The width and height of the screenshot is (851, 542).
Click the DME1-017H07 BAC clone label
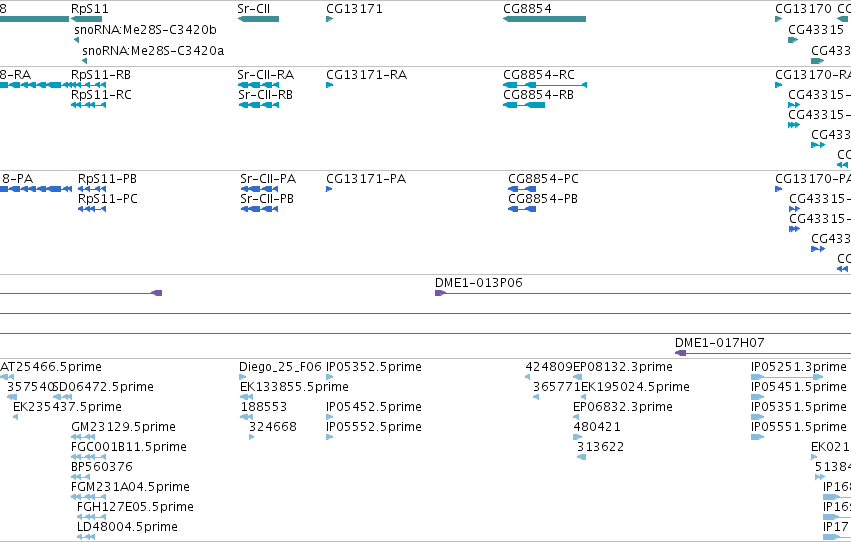pos(720,343)
